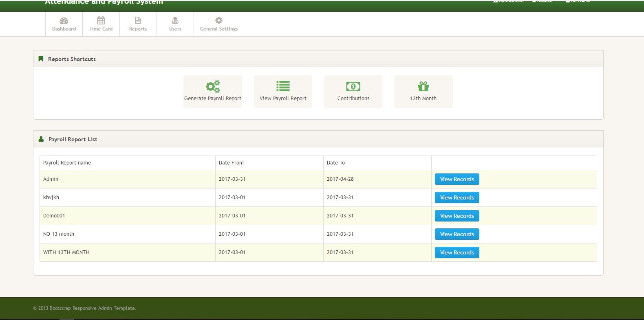Click the Payroll Report name column header

tap(128, 163)
